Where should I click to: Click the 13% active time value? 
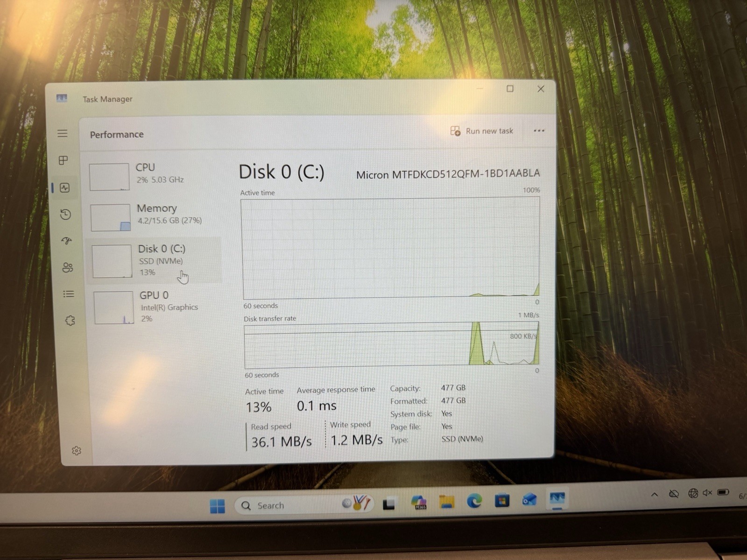[x=259, y=407]
